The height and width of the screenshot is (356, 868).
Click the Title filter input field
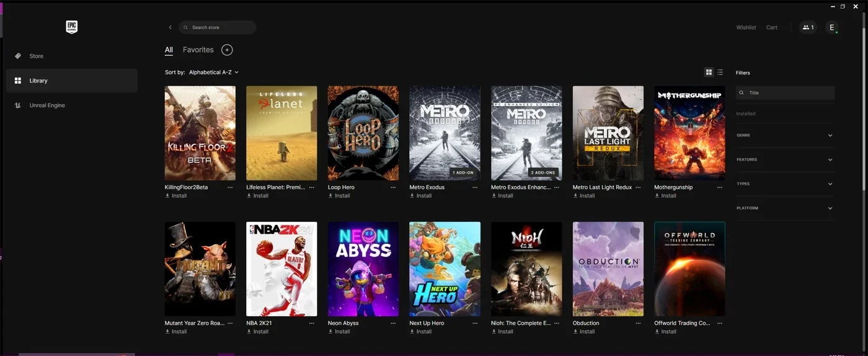[x=785, y=93]
